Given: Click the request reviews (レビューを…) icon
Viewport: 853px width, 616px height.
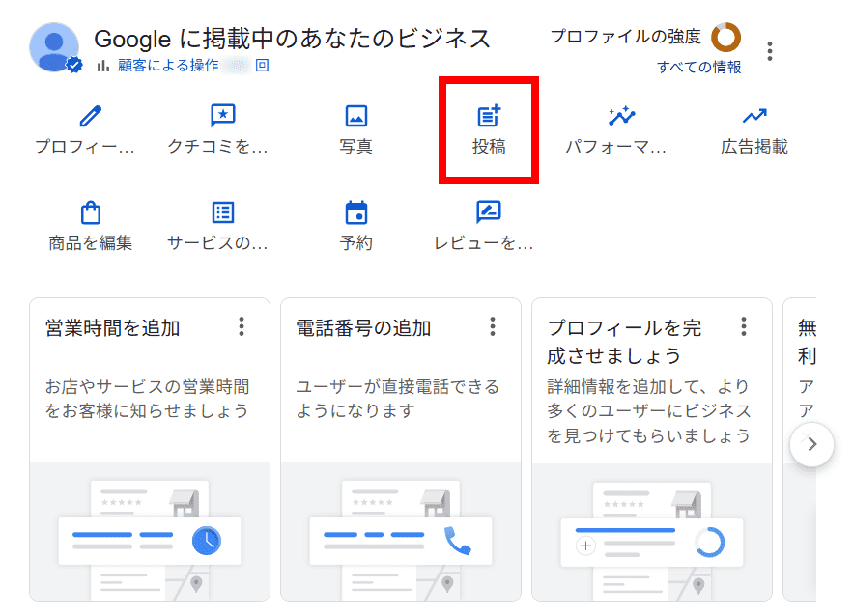Looking at the screenshot, I should 489,212.
